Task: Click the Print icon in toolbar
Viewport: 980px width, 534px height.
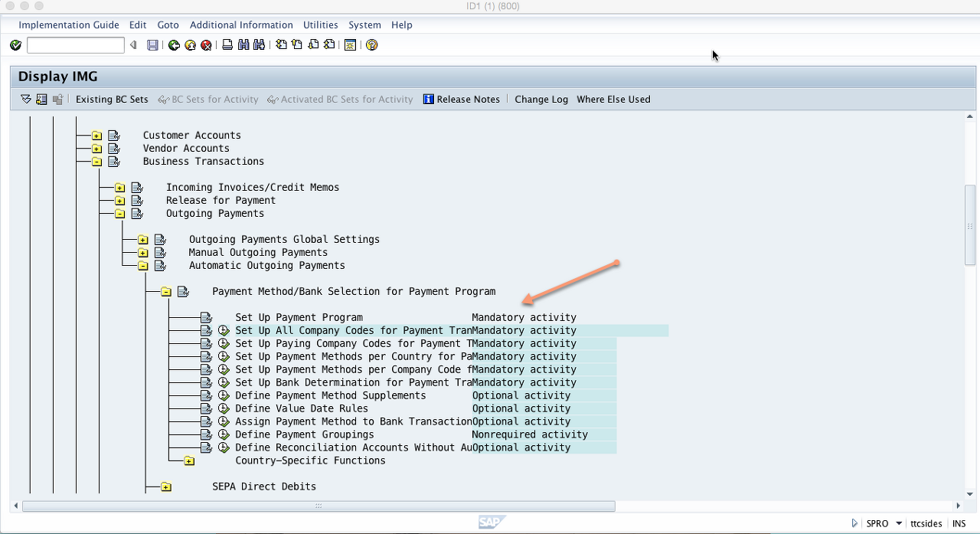Action: pos(227,45)
